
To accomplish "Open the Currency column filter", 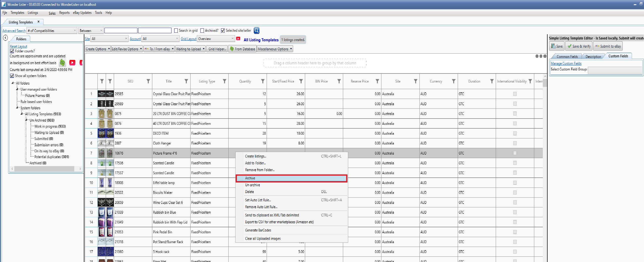I will [454, 81].
